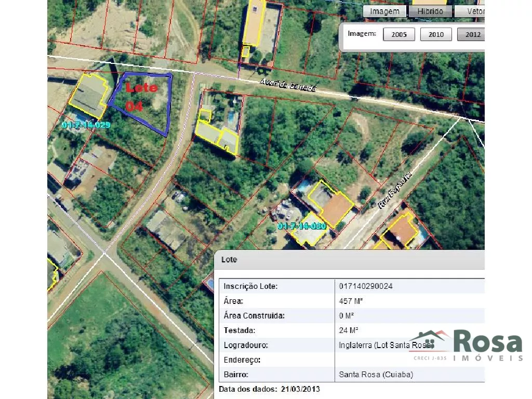Click the Área Construída row label
This screenshot has height=399, width=532.
pyautogui.click(x=254, y=315)
